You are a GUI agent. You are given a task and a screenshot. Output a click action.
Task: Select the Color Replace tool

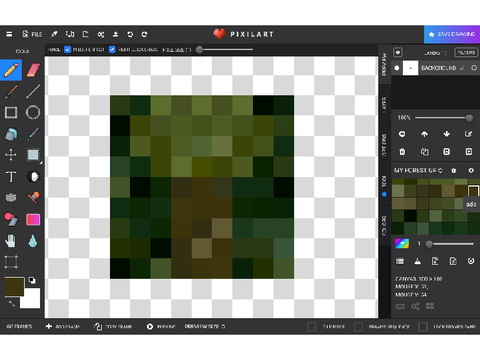pyautogui.click(x=11, y=219)
